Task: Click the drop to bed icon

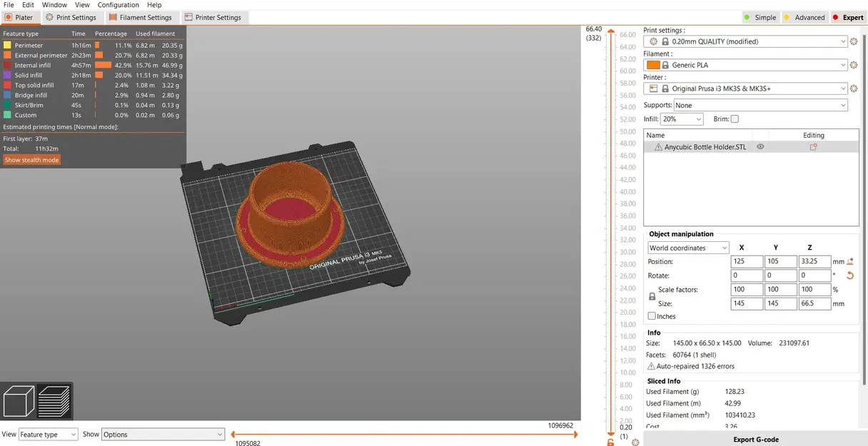Action: point(849,262)
